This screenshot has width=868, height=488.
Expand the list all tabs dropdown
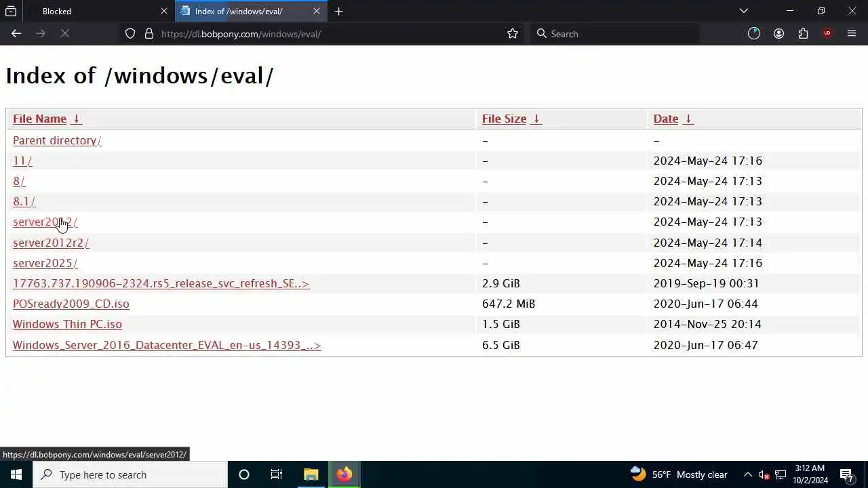[744, 11]
